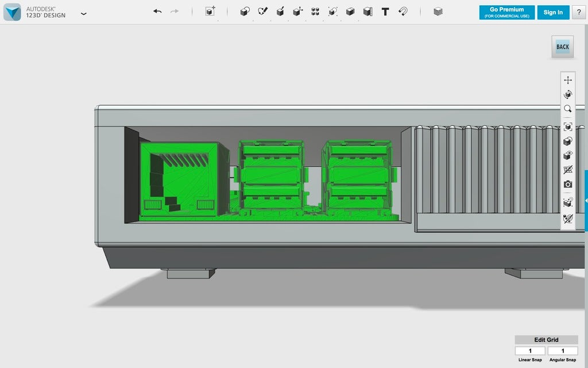Viewport: 588px width, 368px height.
Task: Open the 123D Design application menu arrow
Action: point(84,14)
